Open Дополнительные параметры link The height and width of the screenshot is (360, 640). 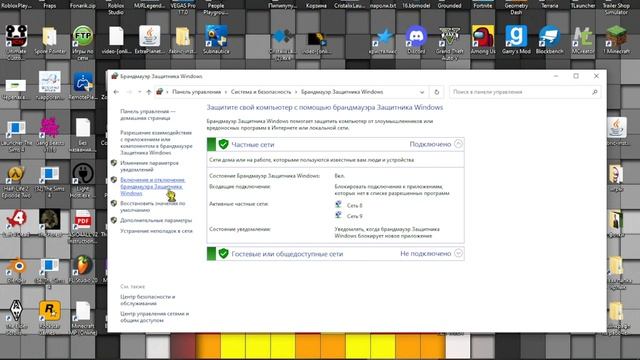click(x=156, y=220)
